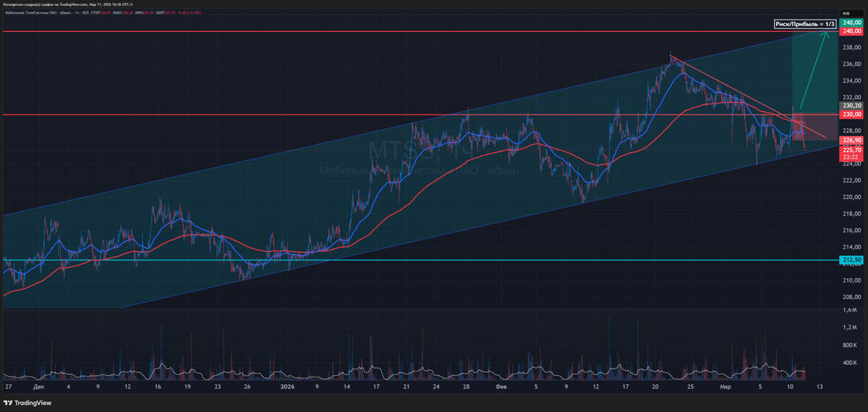Click the Мобильные ТелеСистемы ПАО symbol title
This screenshot has height=412, width=868.
coord(37,12)
